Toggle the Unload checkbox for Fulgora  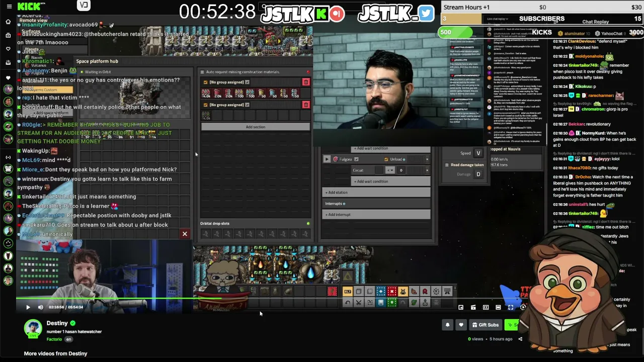[x=386, y=159]
